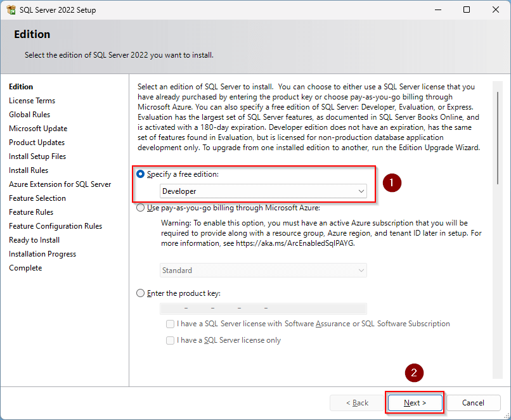Click the product key input field
Screen dimensions: 511x420
[263, 309]
